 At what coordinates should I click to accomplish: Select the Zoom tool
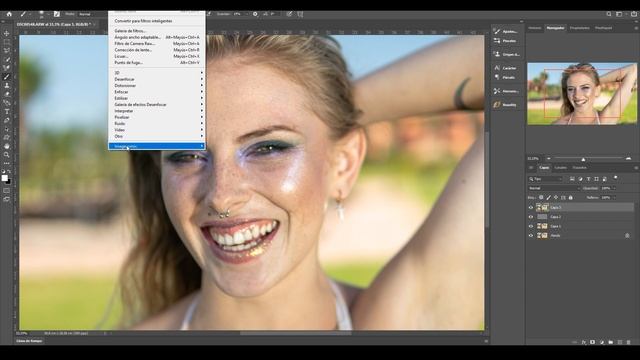point(7,155)
